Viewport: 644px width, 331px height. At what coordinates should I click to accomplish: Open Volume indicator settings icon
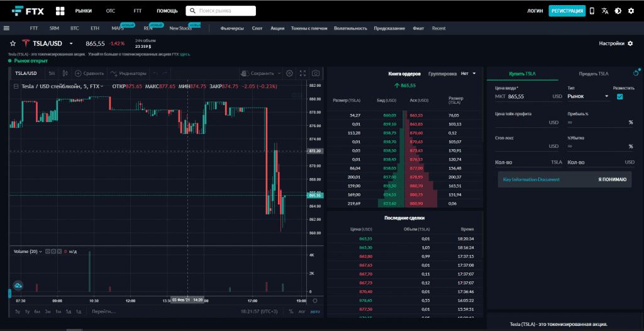53,251
